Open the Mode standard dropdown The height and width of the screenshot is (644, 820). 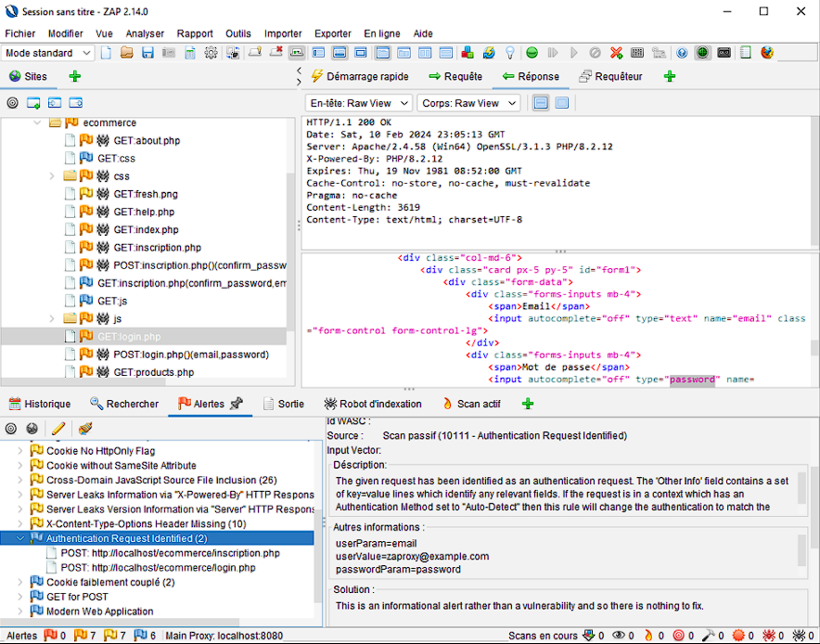click(x=47, y=53)
